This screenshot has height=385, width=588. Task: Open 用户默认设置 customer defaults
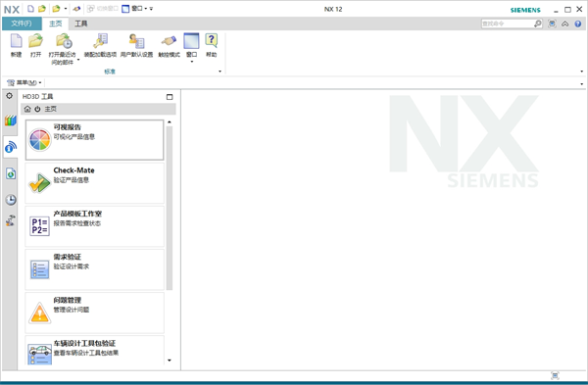click(137, 45)
